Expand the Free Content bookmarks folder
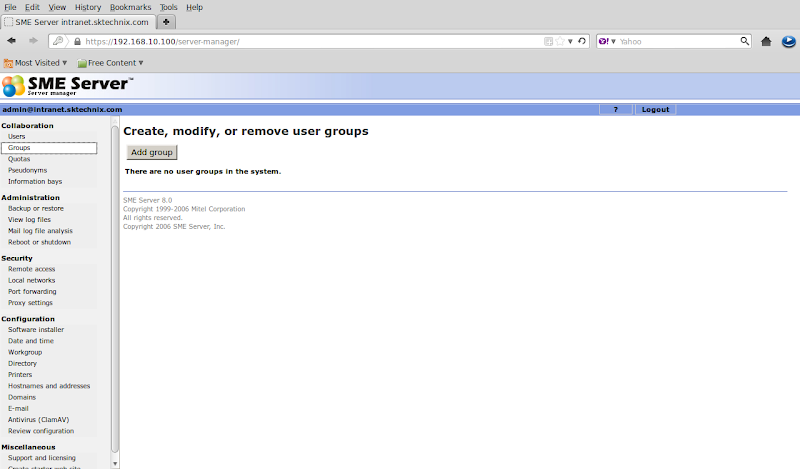800x469 pixels. pyautogui.click(x=110, y=63)
